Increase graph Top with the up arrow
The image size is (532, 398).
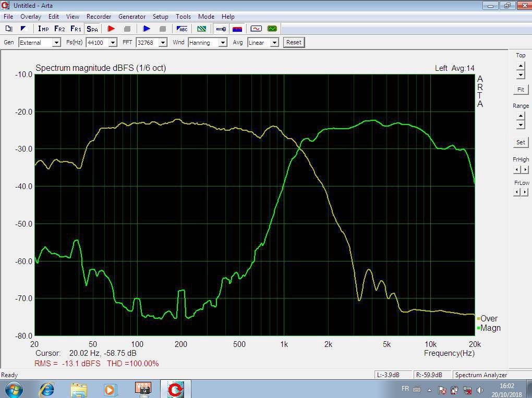(x=521, y=66)
